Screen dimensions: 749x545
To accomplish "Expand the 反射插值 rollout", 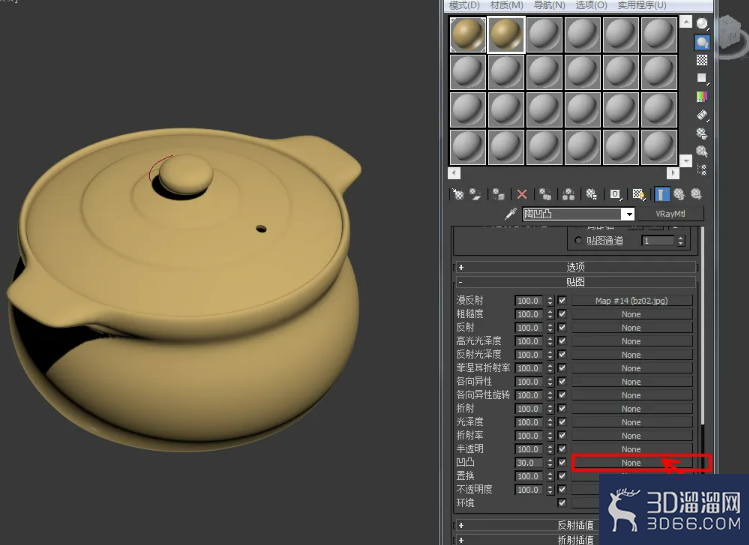I will pos(525,525).
